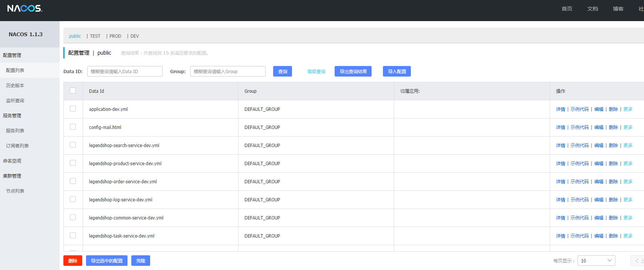The width and height of the screenshot is (644, 270).
Task: Select the config-mail.html row checkbox
Action: 73,127
